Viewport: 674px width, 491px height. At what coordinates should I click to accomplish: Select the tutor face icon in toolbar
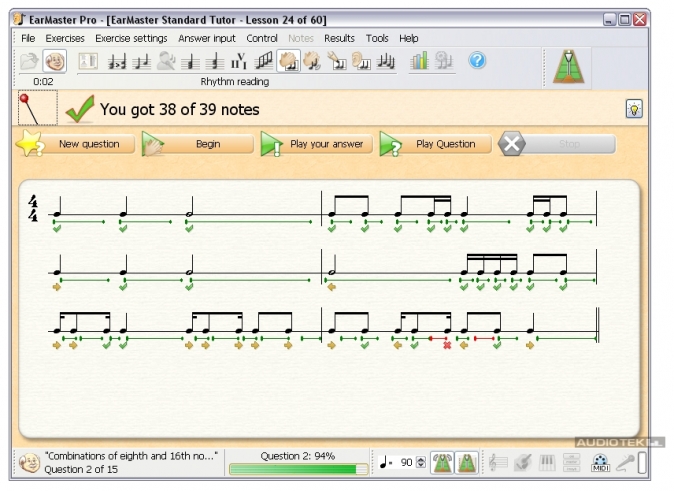[55, 61]
